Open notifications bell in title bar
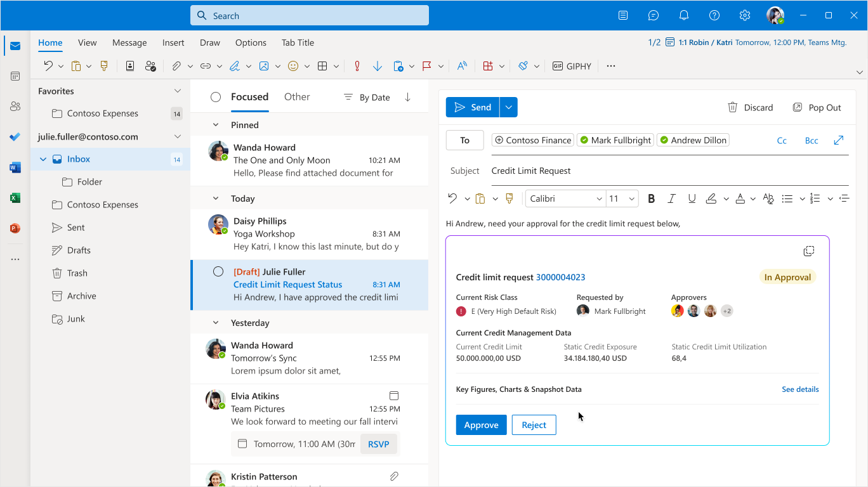This screenshot has width=868, height=487. (684, 16)
